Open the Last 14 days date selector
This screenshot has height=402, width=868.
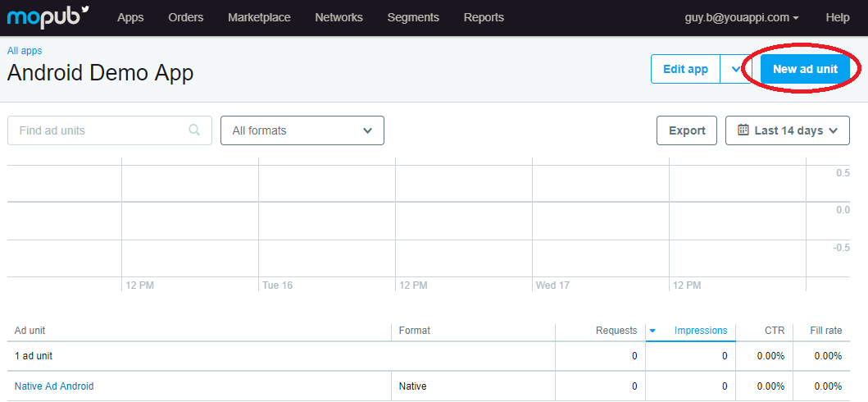click(787, 130)
